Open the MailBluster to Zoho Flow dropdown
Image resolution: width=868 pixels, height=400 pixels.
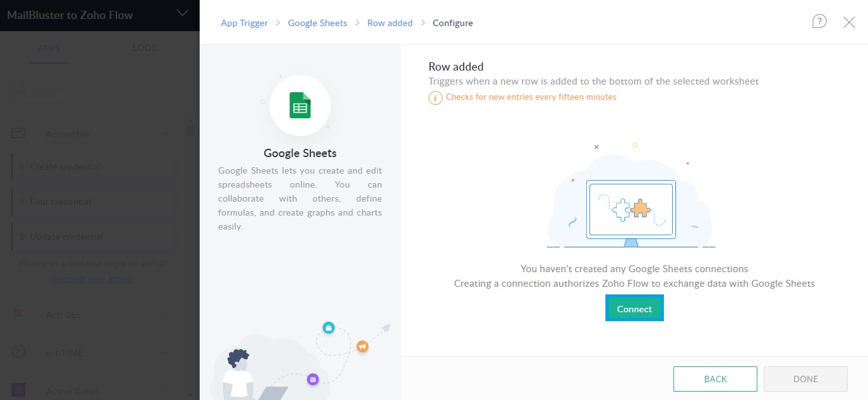(x=183, y=13)
